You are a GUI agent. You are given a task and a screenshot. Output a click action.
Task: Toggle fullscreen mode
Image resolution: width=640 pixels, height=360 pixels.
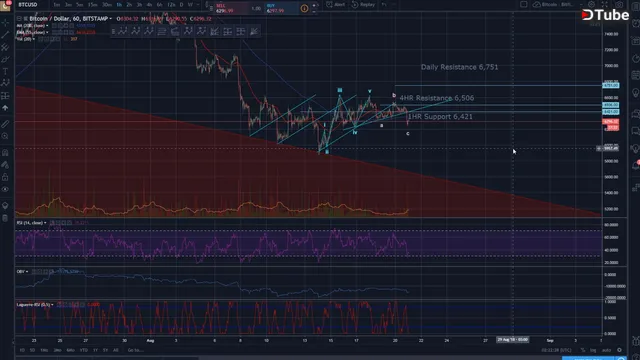pos(605,4)
